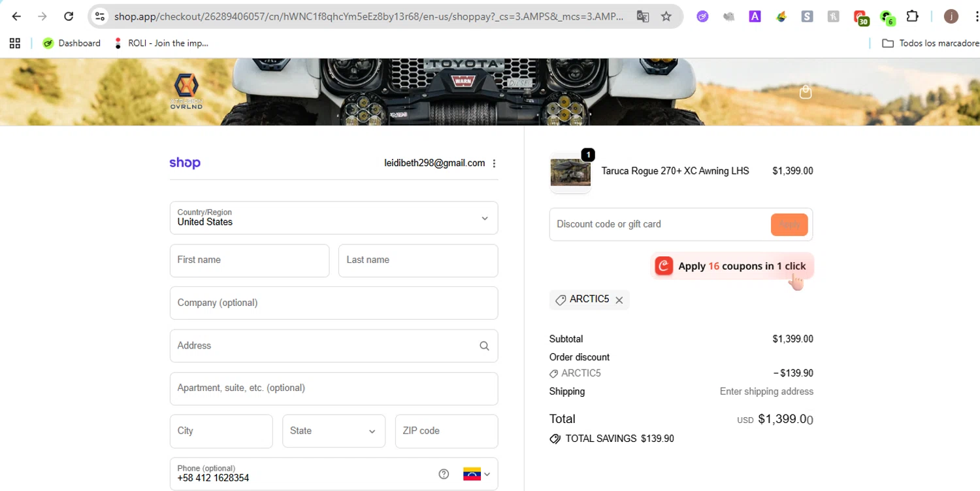The image size is (980, 491).
Task: Open the green extension with badge 6
Action: (x=887, y=18)
